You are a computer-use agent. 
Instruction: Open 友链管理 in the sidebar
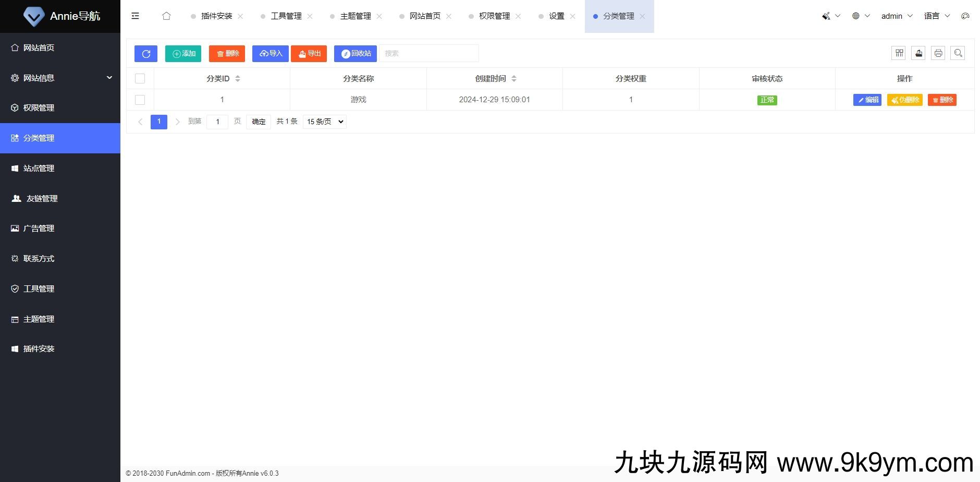click(x=60, y=198)
